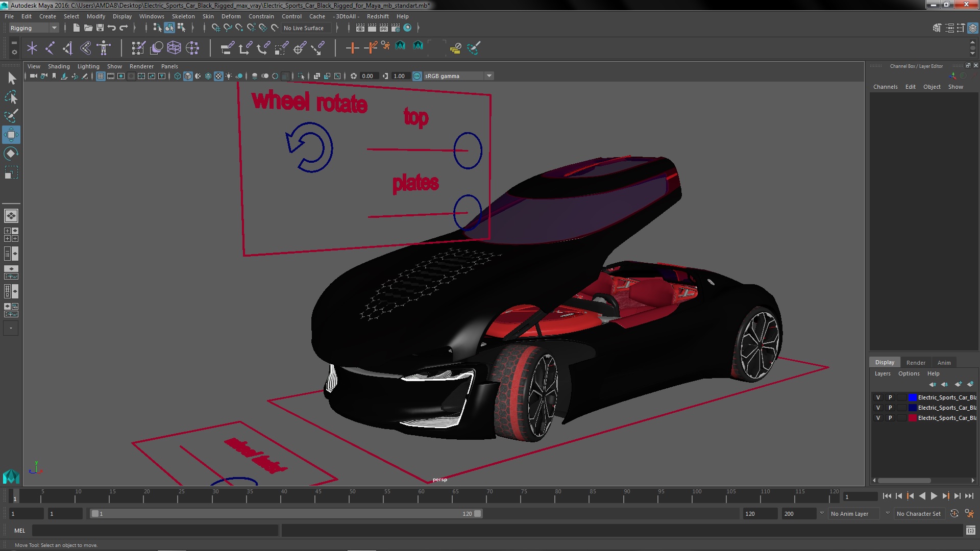The image size is (980, 551).
Task: Open a scene using the folder icon
Action: pos(88,28)
